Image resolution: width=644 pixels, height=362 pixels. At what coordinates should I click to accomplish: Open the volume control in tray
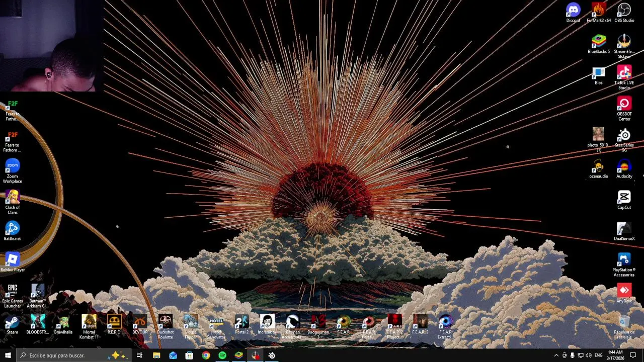(x=589, y=355)
